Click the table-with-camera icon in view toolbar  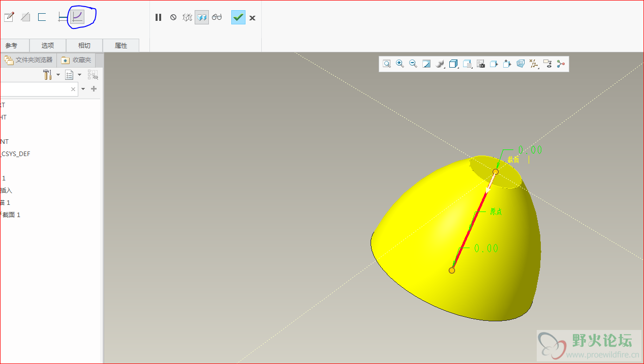(481, 64)
